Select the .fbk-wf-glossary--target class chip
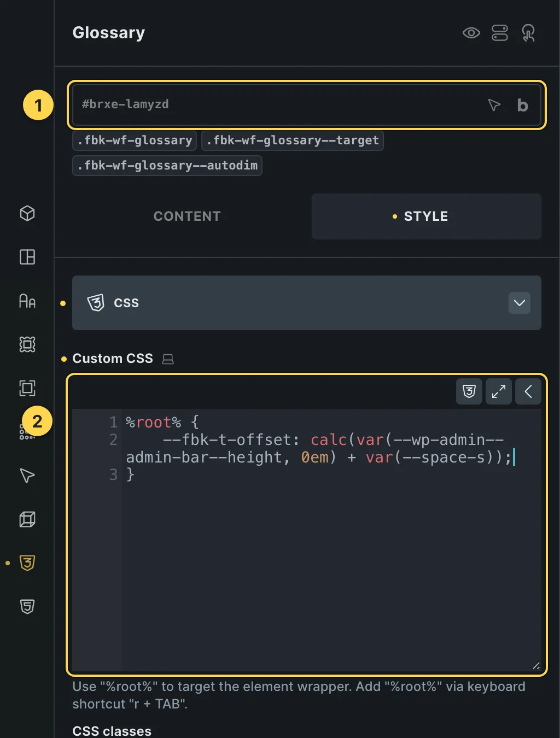 tap(293, 140)
